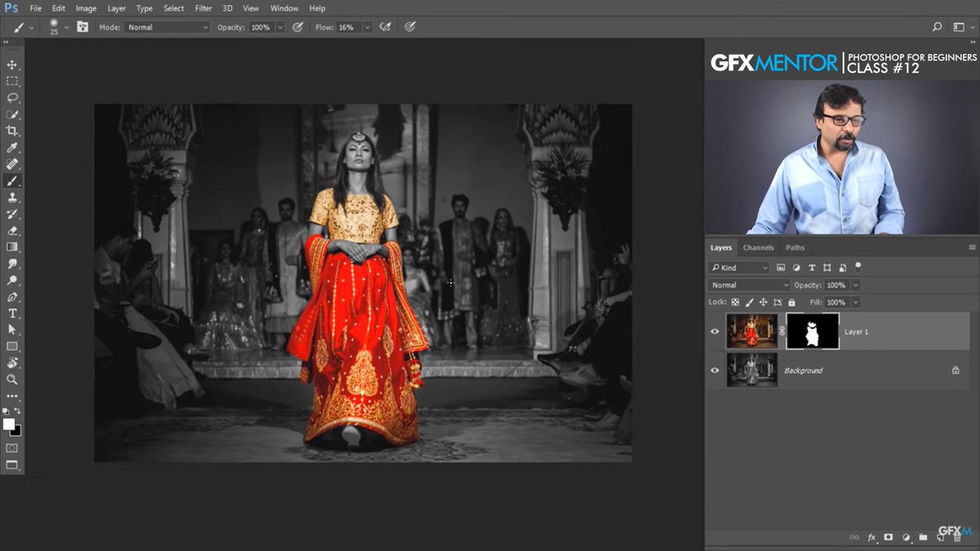
Task: Select the Eyedropper tool
Action: click(x=12, y=148)
